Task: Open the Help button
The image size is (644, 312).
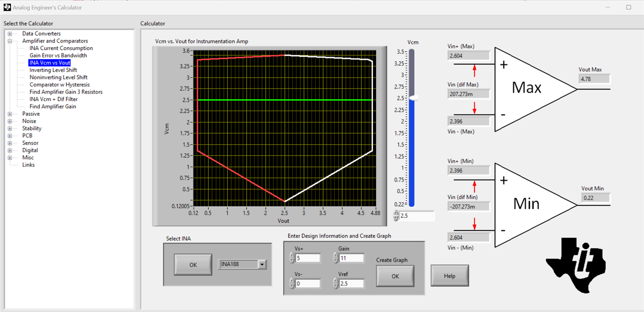Action: point(450,276)
